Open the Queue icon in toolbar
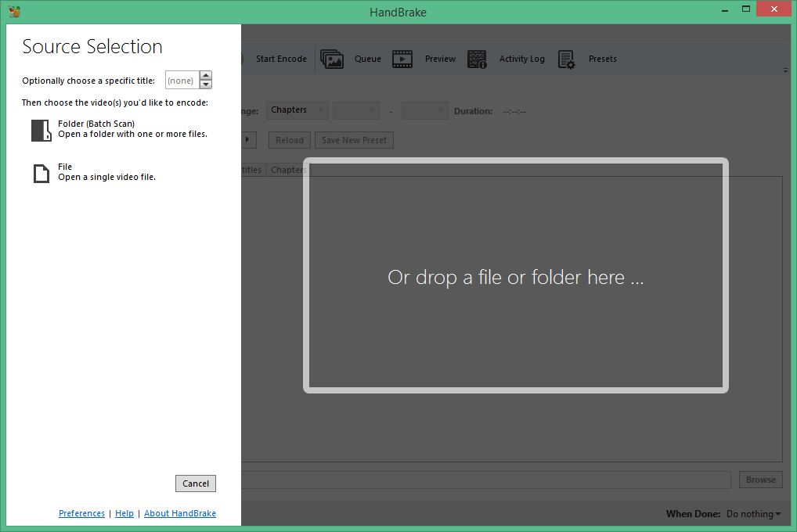 (x=332, y=59)
